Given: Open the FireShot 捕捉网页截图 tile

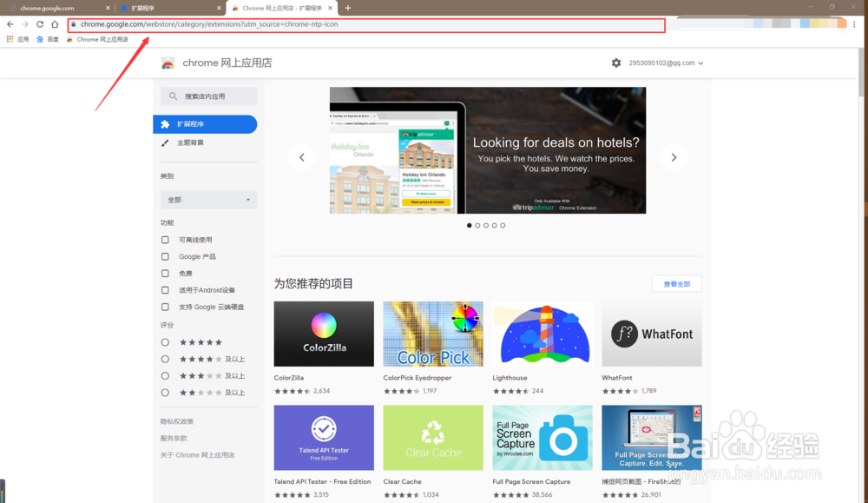Looking at the screenshot, I should pyautogui.click(x=652, y=438).
